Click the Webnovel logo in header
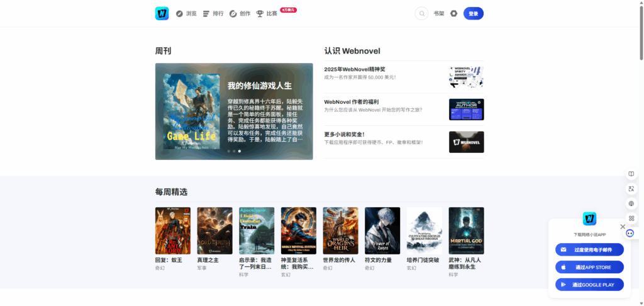The width and height of the screenshot is (644, 306). coord(162,14)
